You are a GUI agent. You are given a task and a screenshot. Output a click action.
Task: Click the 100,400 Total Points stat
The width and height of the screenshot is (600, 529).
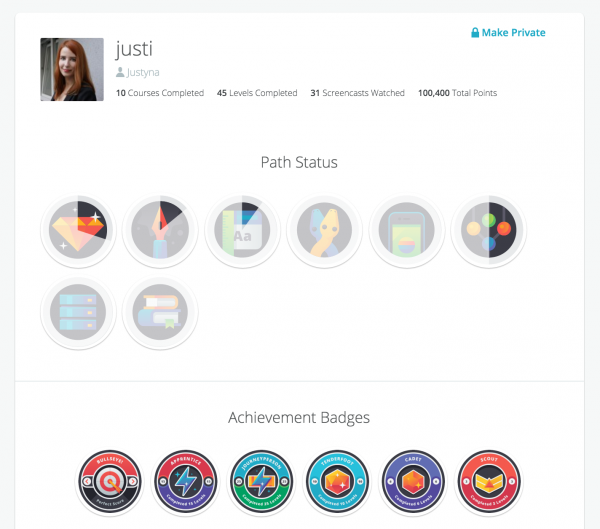point(457,93)
